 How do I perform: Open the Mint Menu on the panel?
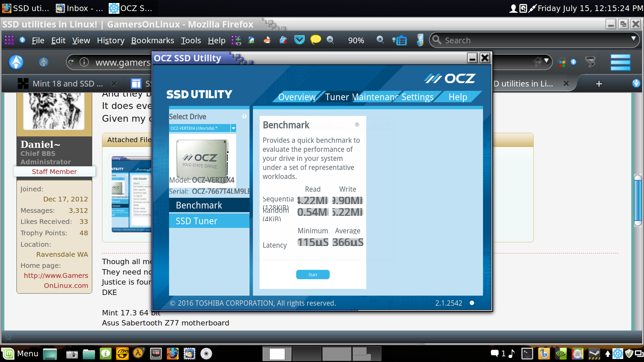pos(20,354)
